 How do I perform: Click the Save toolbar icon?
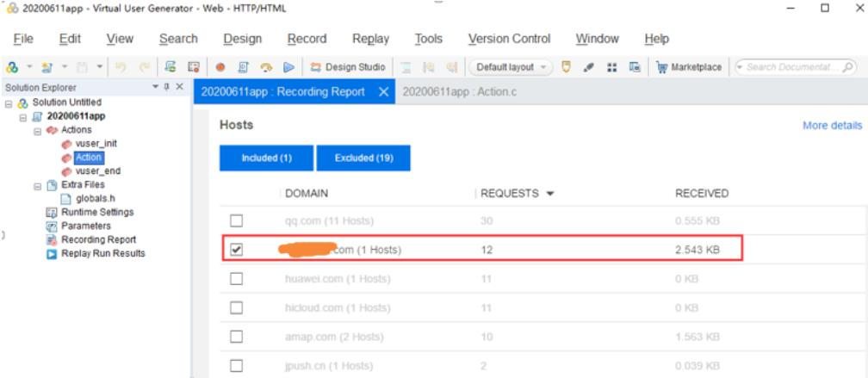click(82, 67)
